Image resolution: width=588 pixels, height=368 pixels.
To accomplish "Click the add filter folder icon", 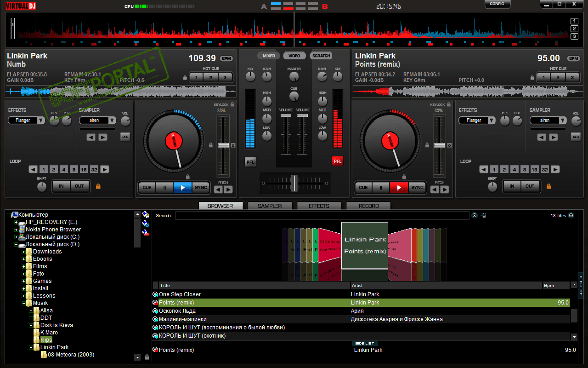I will 146,224.
